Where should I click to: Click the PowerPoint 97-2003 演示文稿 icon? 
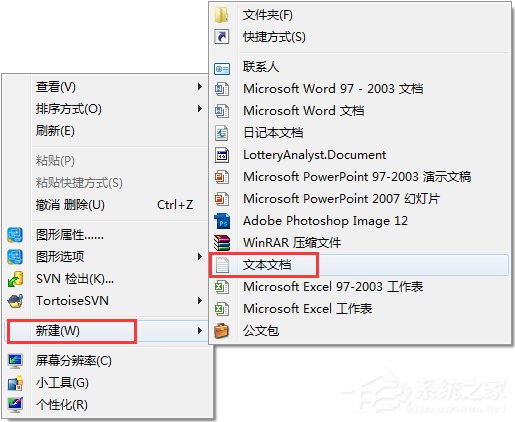pos(222,177)
